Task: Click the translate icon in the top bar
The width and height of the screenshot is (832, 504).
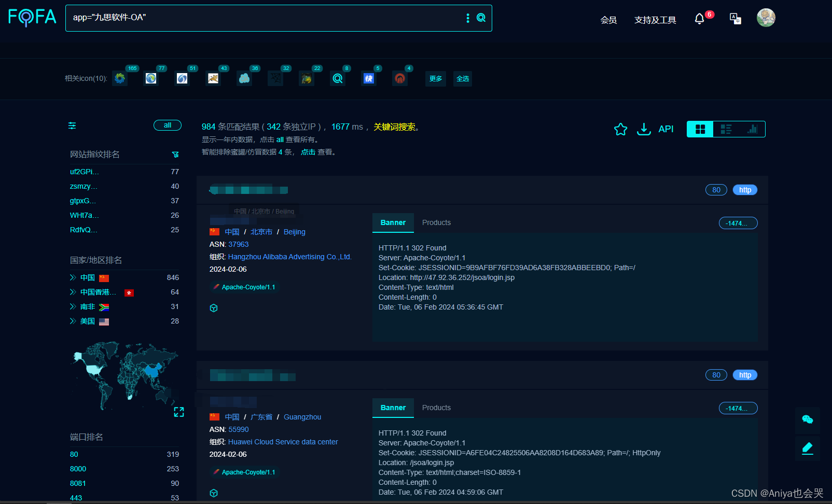Action: (734, 18)
